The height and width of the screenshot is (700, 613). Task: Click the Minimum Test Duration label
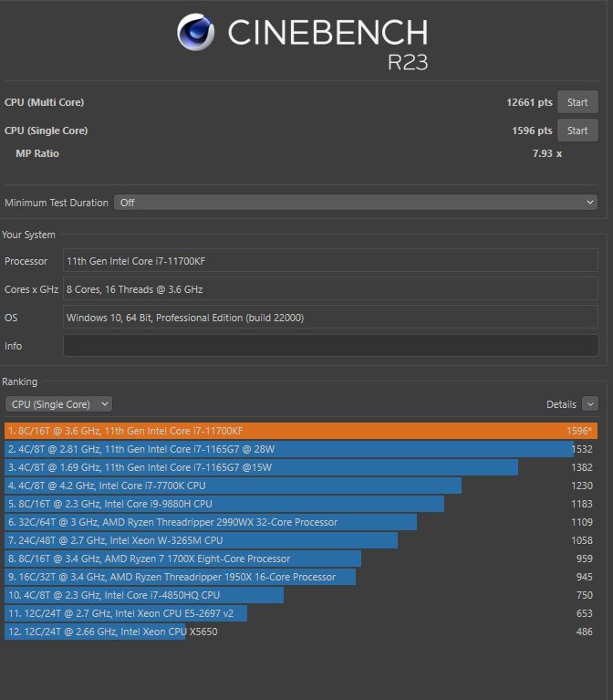pos(57,203)
